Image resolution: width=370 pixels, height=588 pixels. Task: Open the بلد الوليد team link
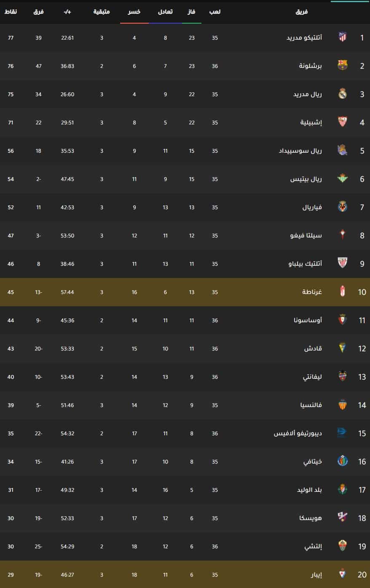tap(310, 490)
